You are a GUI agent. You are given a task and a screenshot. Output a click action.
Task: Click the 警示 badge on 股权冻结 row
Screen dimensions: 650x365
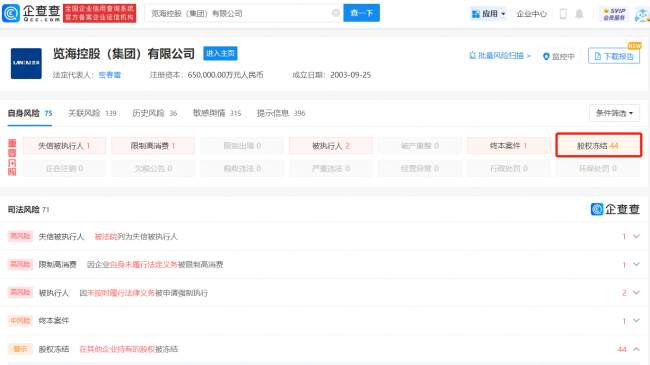pyautogui.click(x=20, y=349)
